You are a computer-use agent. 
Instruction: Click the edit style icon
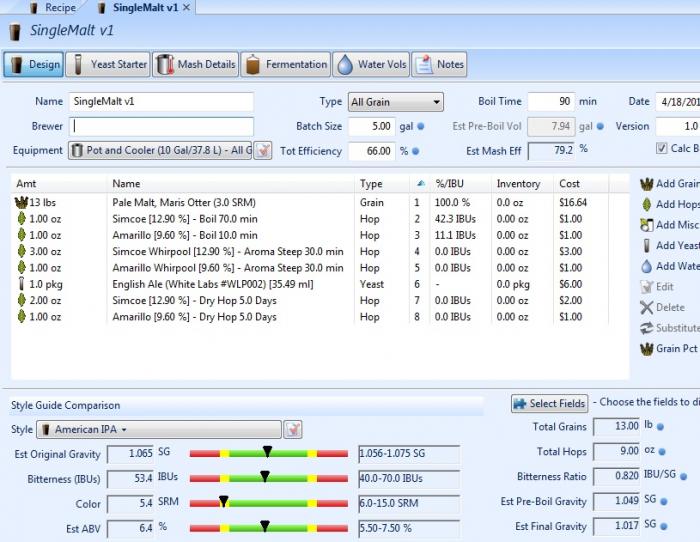(293, 429)
